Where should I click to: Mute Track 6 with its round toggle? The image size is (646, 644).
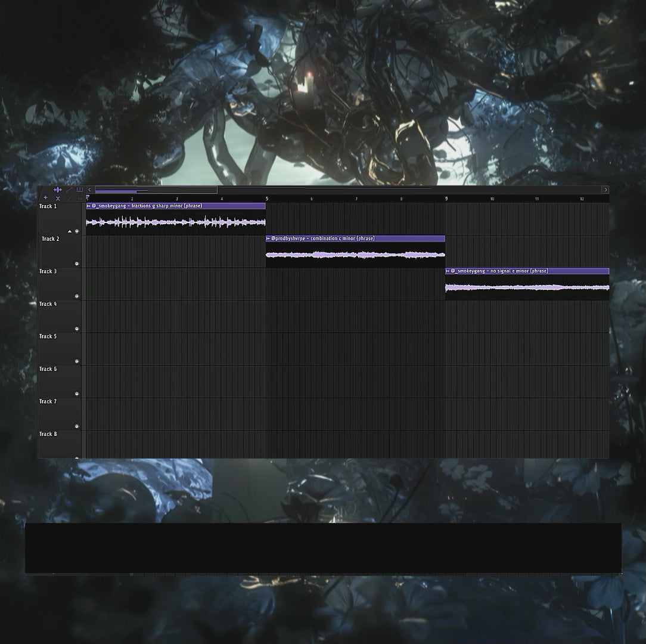click(x=77, y=394)
